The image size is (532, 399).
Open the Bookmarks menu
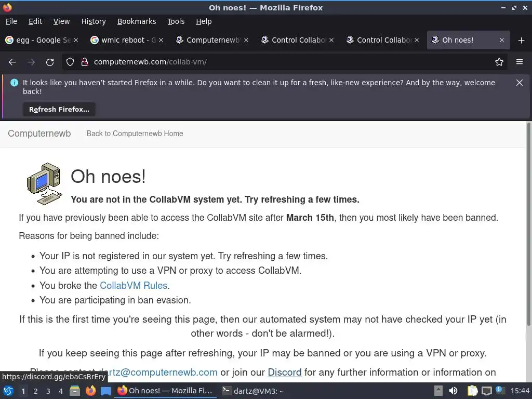click(x=137, y=21)
